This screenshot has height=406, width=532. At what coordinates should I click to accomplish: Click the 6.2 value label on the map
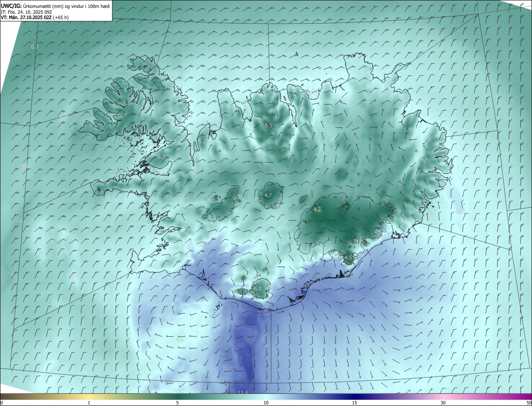[202, 141]
